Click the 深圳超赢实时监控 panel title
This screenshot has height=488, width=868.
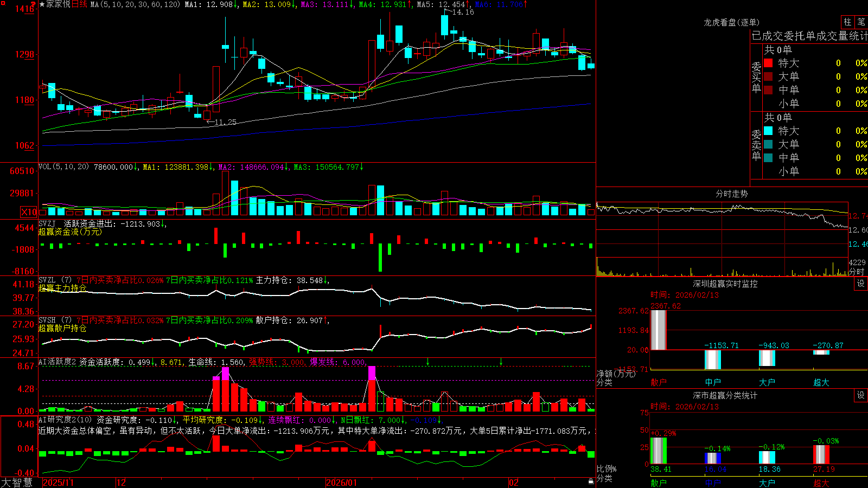coord(725,284)
